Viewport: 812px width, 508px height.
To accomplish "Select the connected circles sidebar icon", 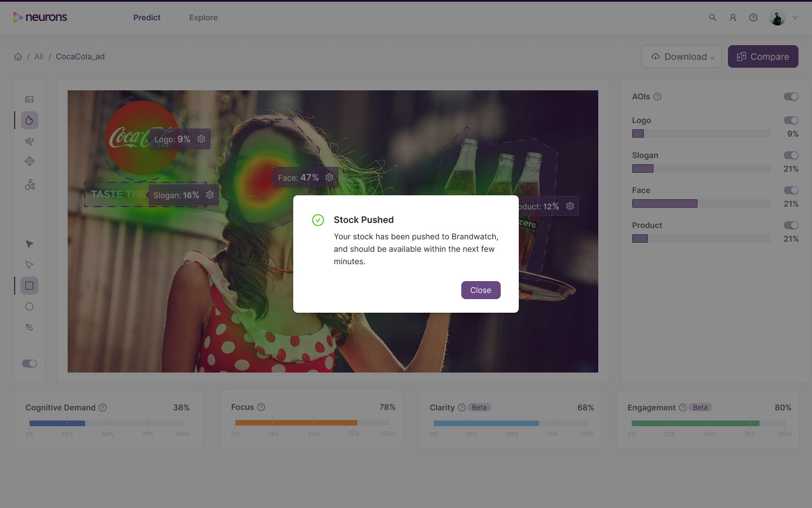I will pyautogui.click(x=29, y=185).
